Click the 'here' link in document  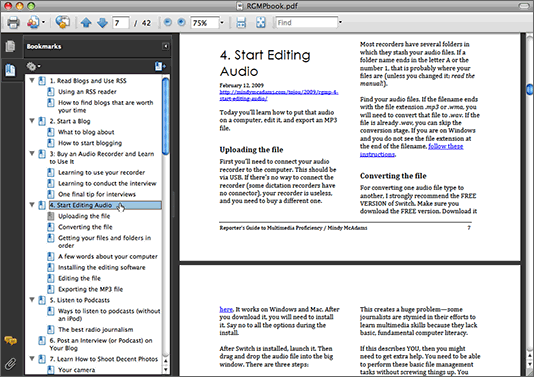[x=226, y=309]
